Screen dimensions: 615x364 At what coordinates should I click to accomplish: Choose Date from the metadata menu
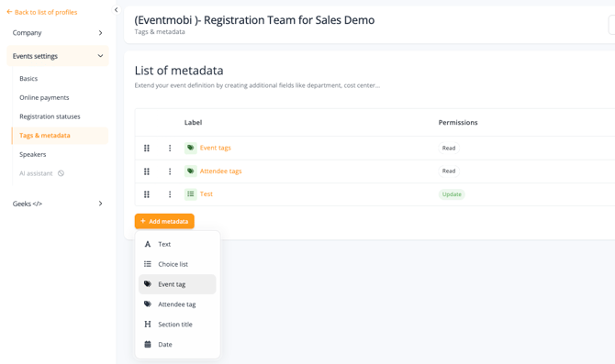[x=177, y=344]
